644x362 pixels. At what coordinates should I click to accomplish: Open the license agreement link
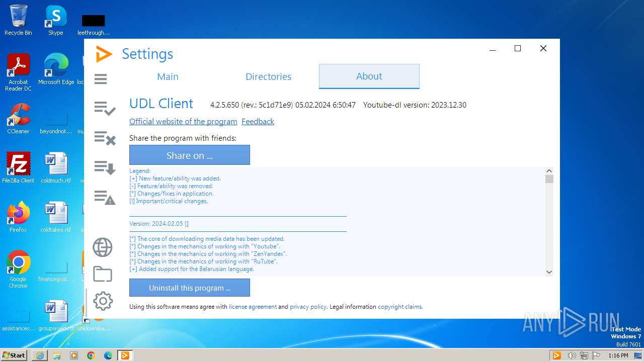(x=253, y=307)
